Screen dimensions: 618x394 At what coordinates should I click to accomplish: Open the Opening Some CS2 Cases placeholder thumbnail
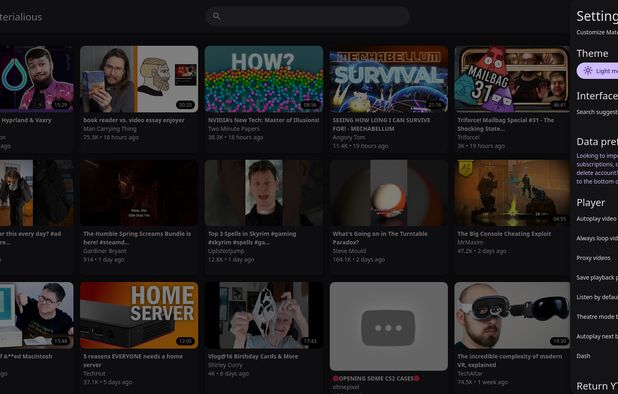pyautogui.click(x=389, y=326)
